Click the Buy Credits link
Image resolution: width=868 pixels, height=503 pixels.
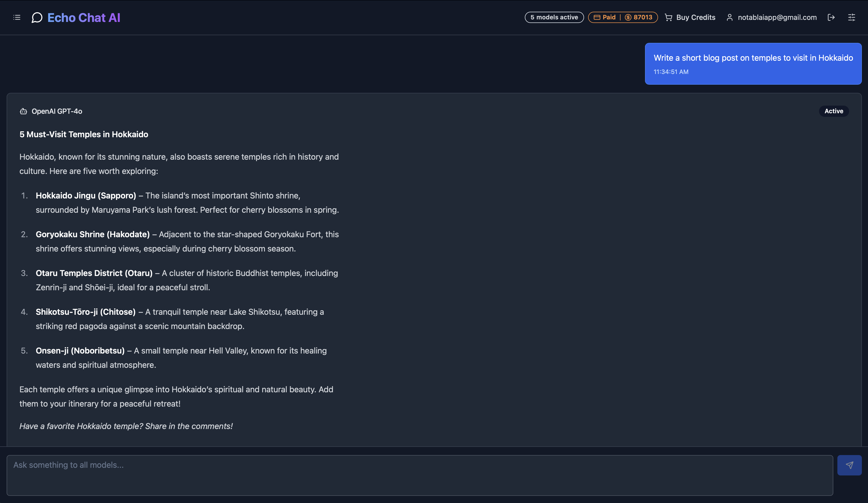[x=690, y=17]
